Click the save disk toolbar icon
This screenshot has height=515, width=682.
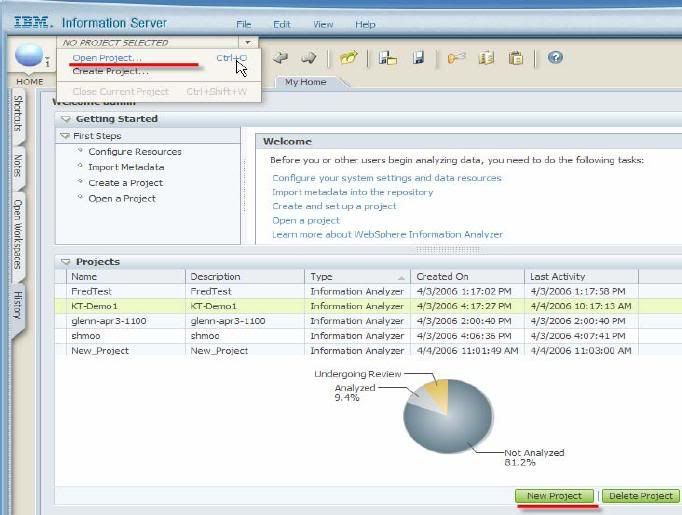click(x=418, y=58)
